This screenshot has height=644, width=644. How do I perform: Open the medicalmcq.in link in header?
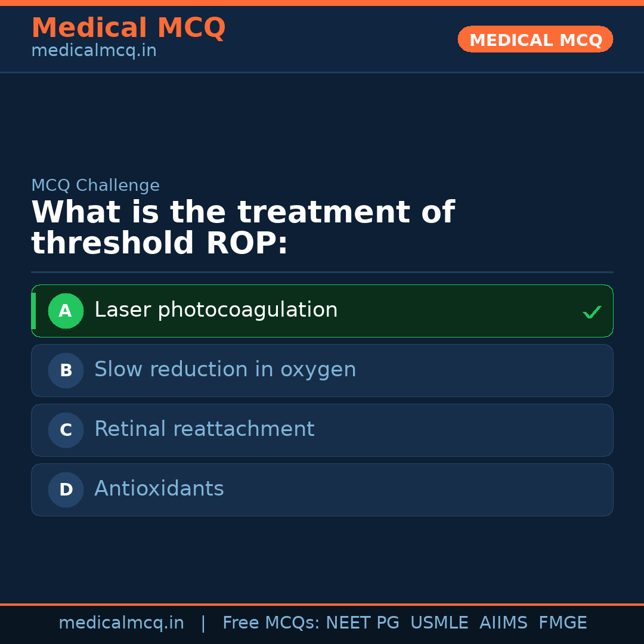[94, 50]
